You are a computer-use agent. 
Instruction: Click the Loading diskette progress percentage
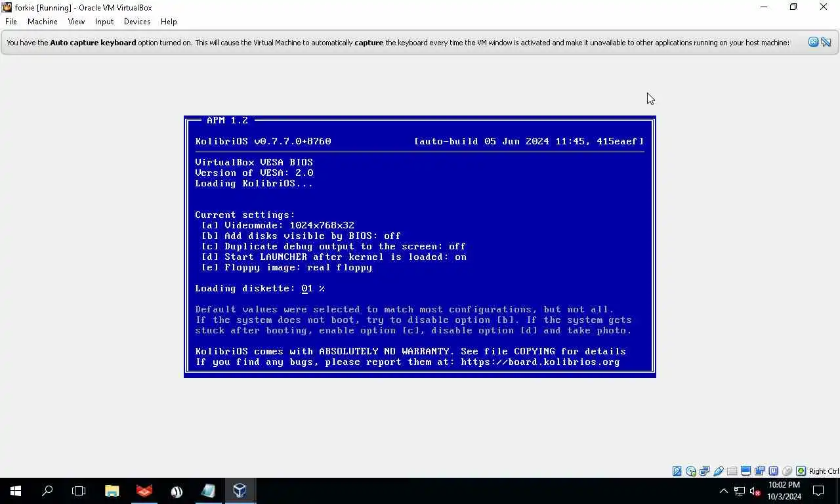tap(313, 288)
